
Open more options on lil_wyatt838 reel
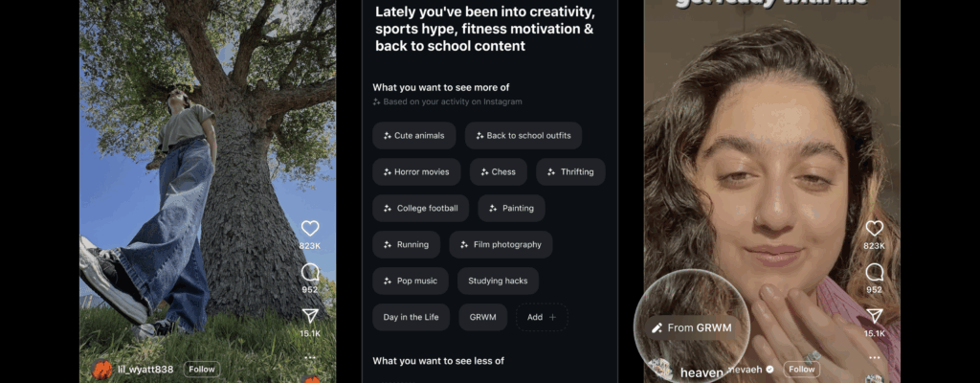point(310,358)
